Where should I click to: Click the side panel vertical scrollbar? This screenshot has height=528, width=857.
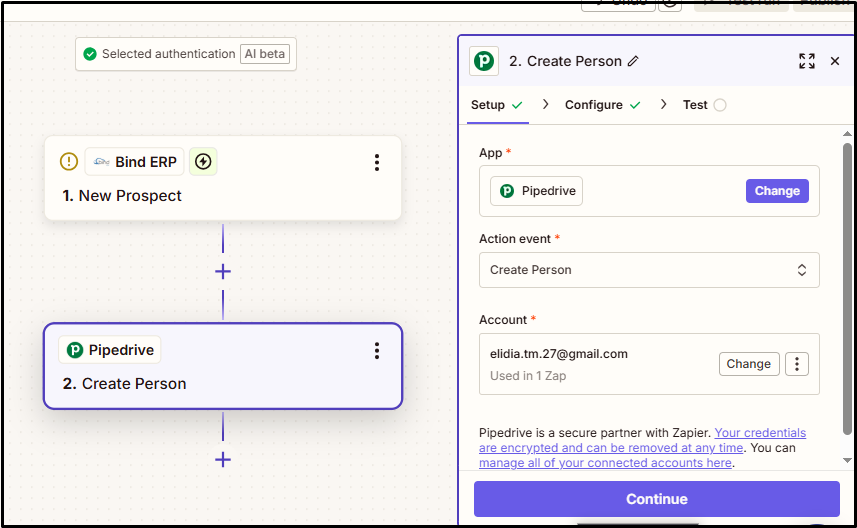tap(848, 290)
